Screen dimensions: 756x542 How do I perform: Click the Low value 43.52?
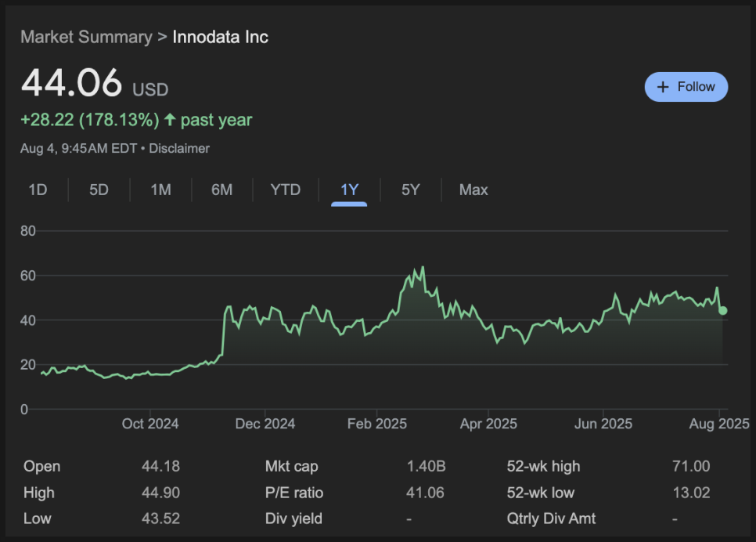[160, 519]
